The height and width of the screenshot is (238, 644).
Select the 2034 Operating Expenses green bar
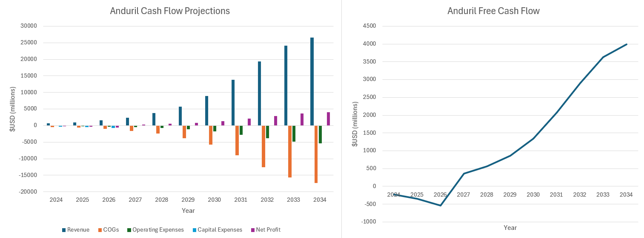point(320,134)
